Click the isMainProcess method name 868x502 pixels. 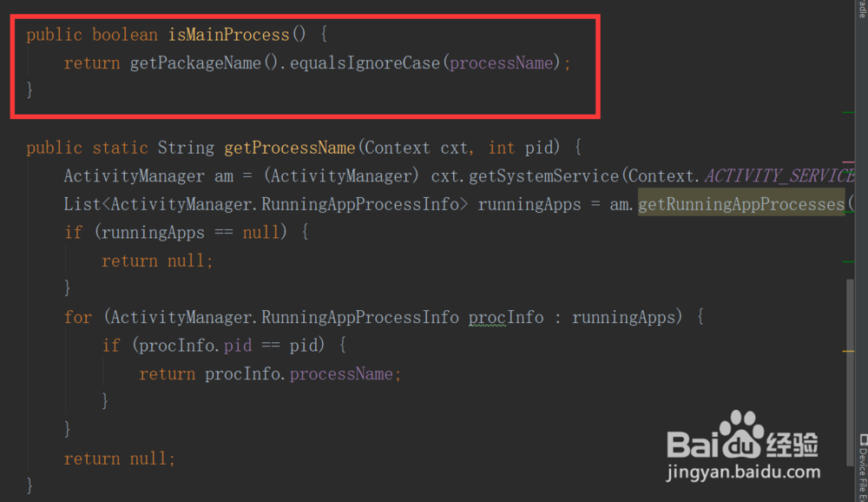pos(227,34)
